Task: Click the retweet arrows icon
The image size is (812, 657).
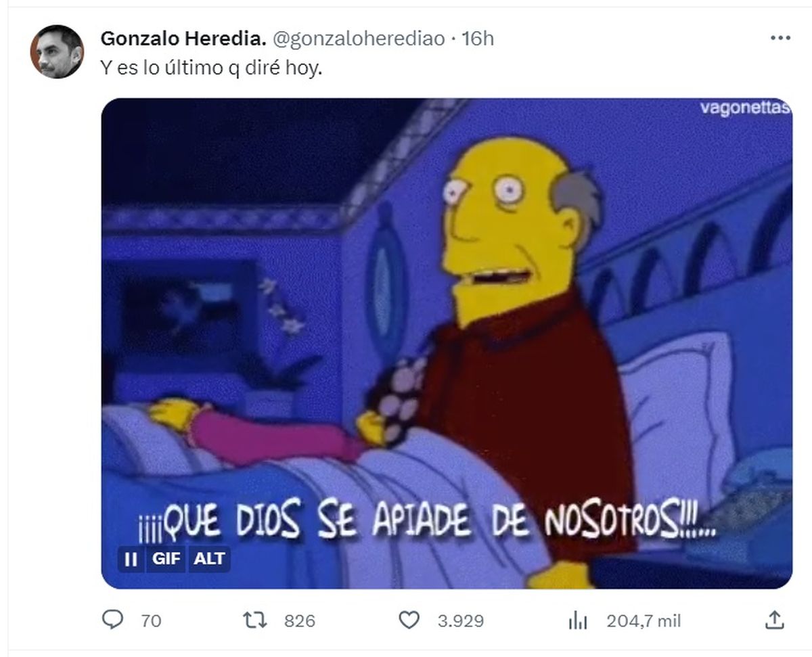Action: point(256,620)
